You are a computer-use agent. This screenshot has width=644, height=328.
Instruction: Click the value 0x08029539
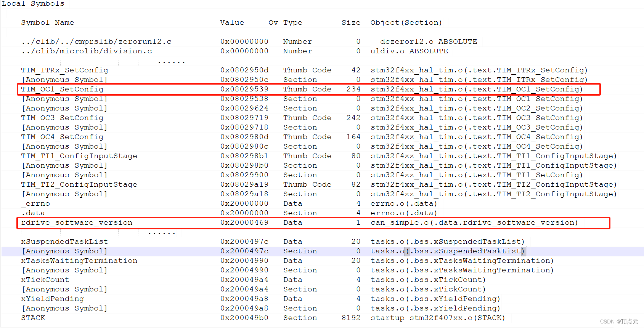244,89
